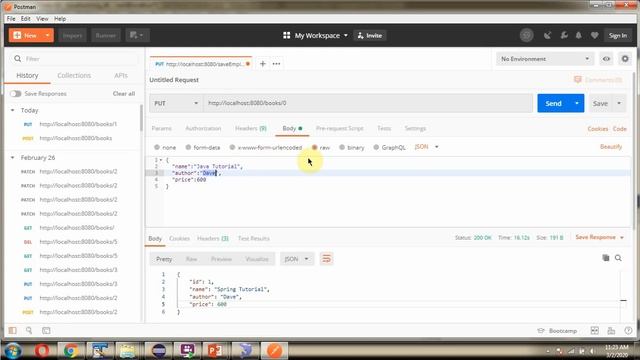640x360 pixels.
Task: Open the No Environment dropdown
Action: (x=545, y=59)
